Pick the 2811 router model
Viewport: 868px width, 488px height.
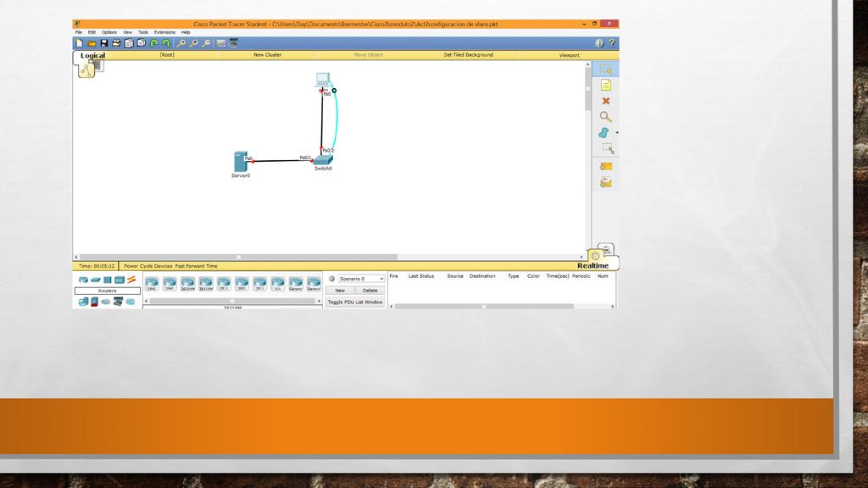[224, 284]
